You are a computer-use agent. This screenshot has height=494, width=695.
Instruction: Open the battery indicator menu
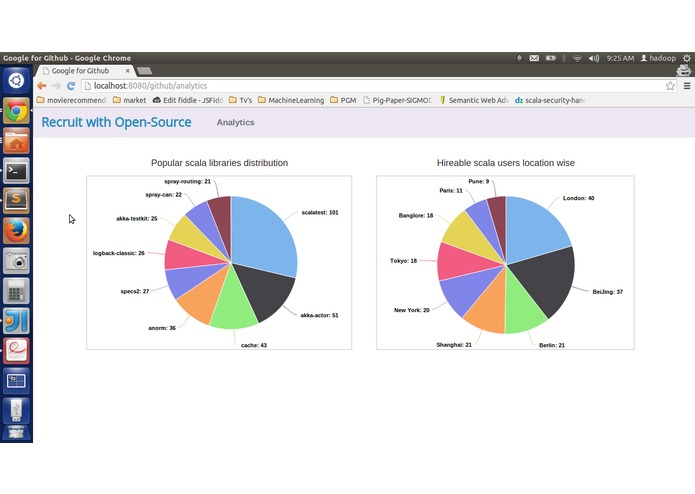[x=551, y=58]
